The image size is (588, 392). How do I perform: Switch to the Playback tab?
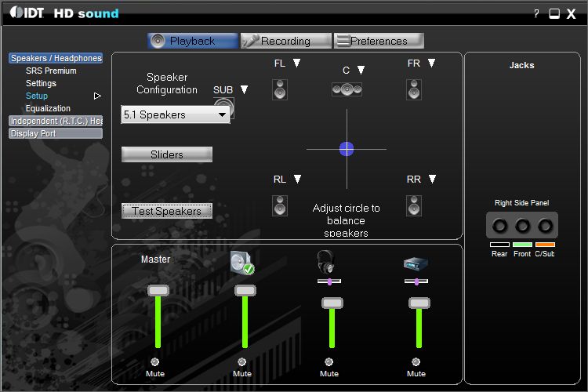193,41
